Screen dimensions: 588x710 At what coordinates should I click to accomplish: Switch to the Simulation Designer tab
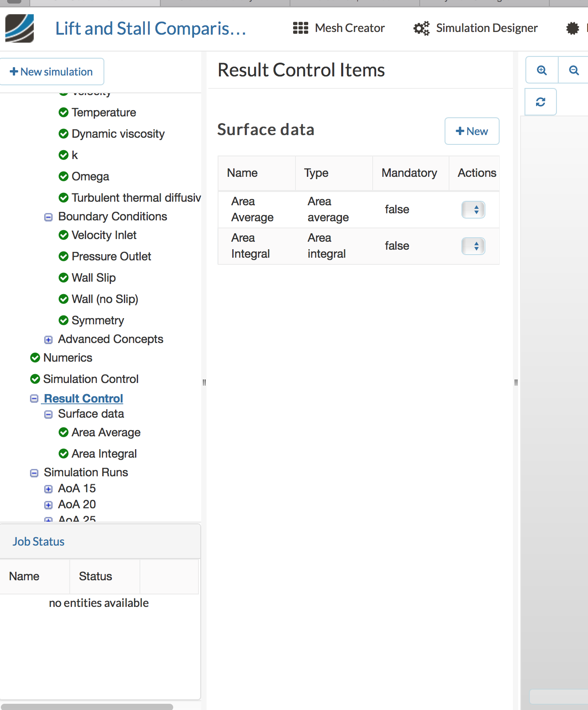tap(476, 28)
